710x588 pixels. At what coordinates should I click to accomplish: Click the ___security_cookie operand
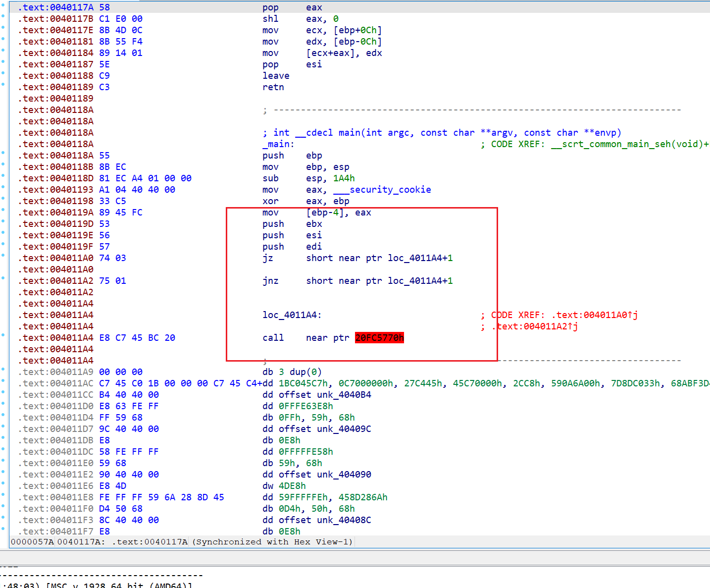pyautogui.click(x=382, y=190)
